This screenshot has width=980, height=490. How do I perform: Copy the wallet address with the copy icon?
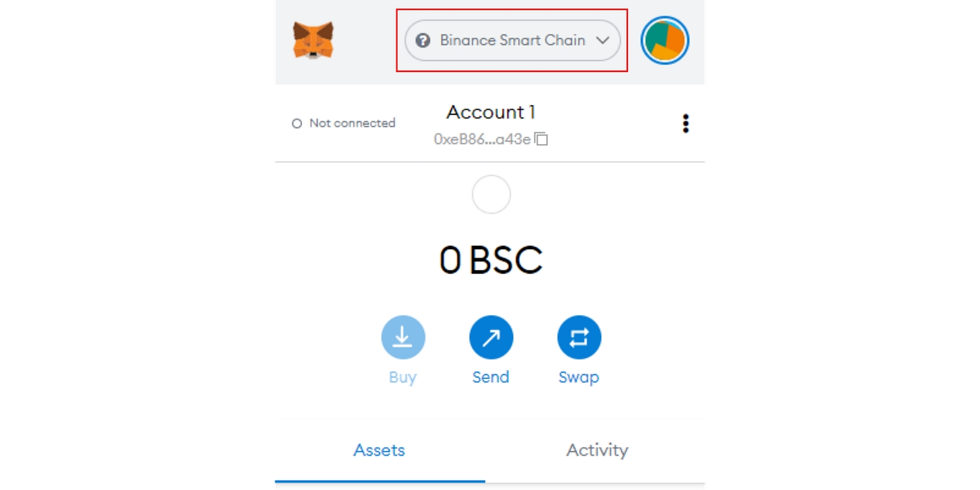tap(542, 139)
